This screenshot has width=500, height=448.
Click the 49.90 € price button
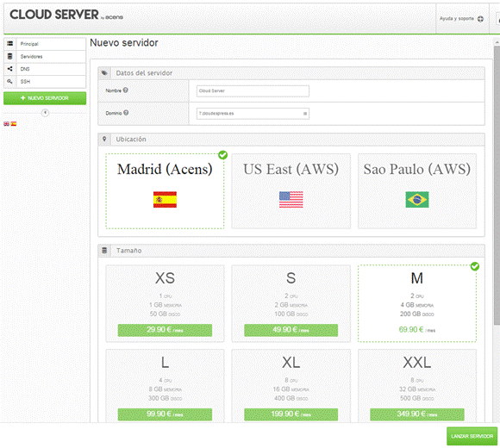click(x=291, y=330)
